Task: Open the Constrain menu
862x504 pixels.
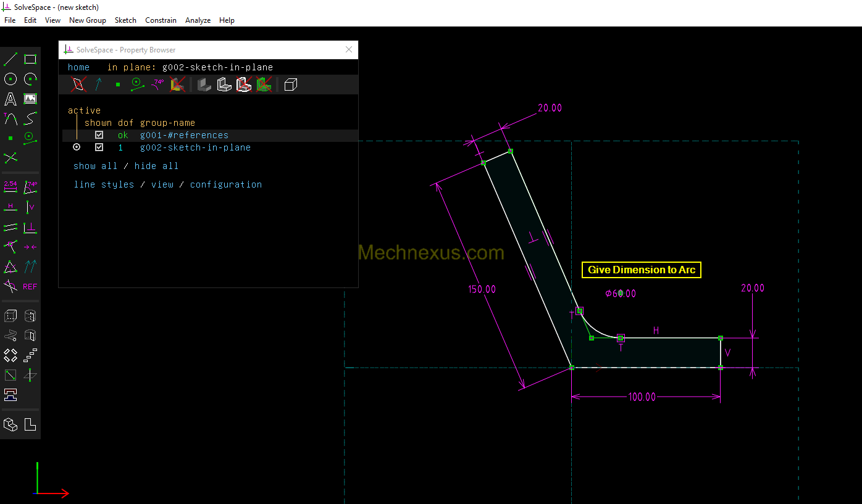Action: [161, 20]
